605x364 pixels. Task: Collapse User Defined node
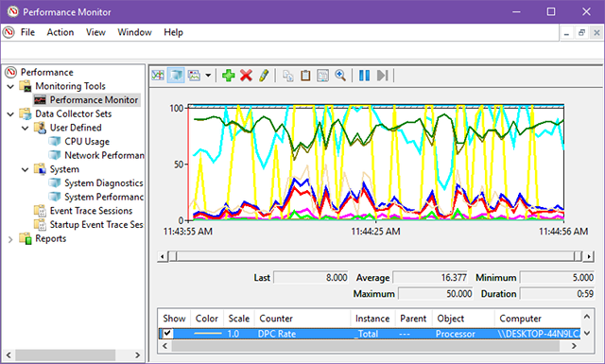(26, 128)
